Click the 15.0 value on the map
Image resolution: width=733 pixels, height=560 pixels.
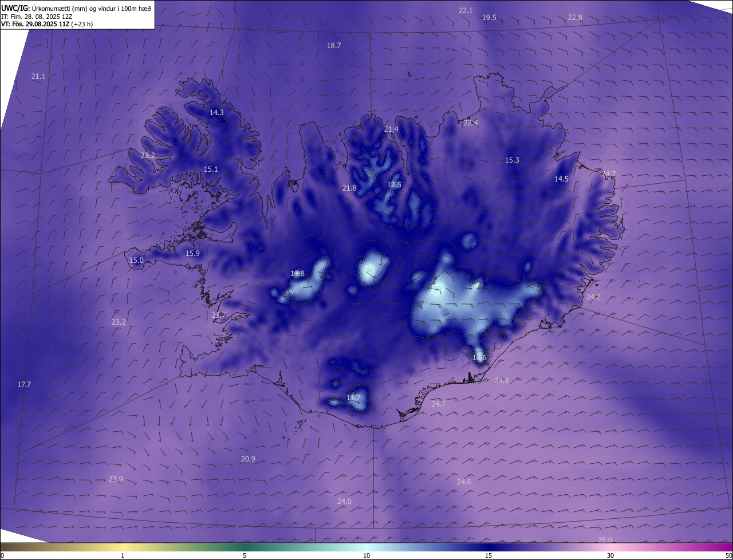point(136,261)
